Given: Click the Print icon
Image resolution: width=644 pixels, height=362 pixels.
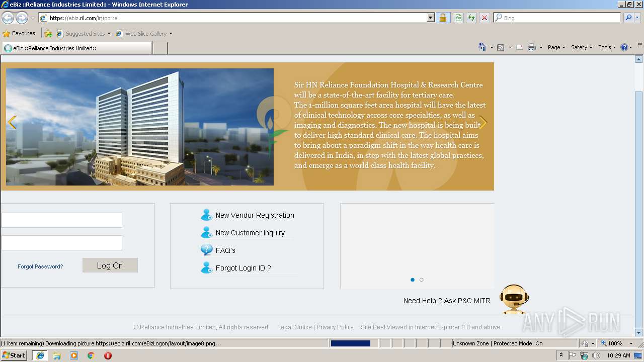Looking at the screenshot, I should (x=532, y=47).
